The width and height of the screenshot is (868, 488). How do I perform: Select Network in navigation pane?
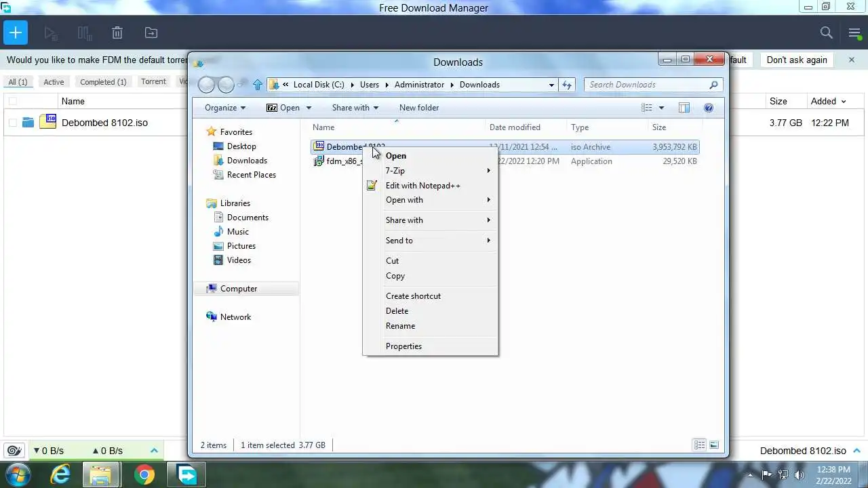pos(235,317)
